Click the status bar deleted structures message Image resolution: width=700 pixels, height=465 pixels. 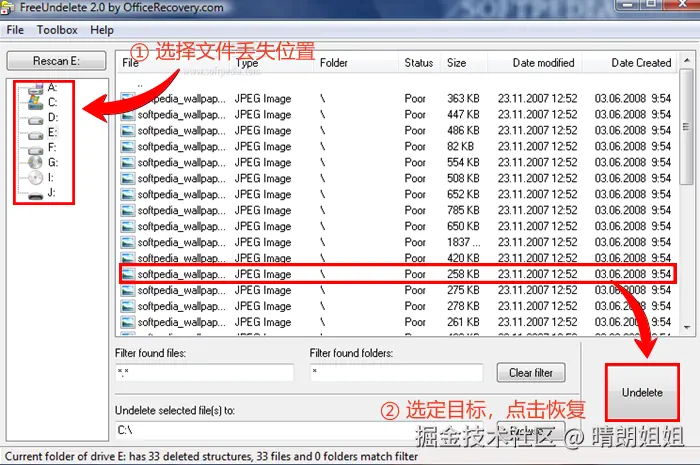coord(212,457)
